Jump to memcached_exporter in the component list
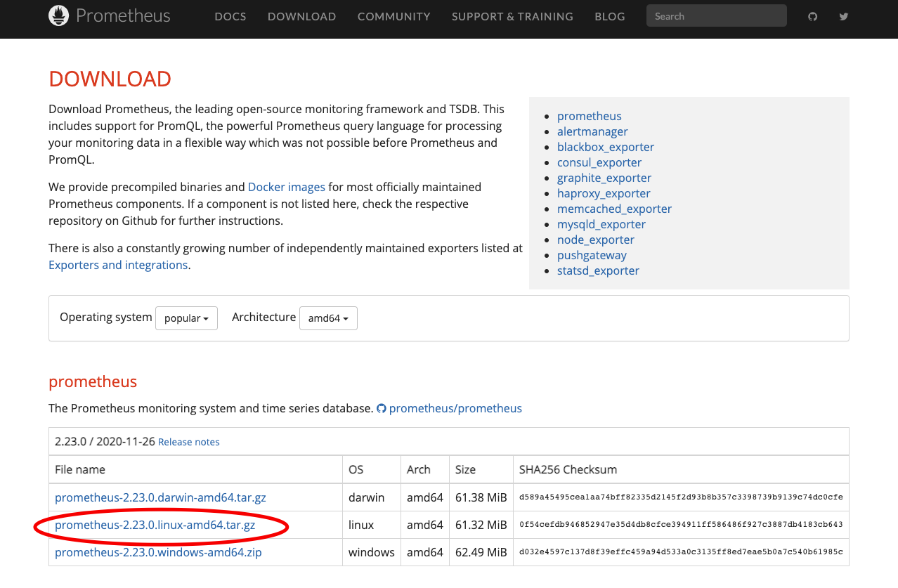 point(614,209)
